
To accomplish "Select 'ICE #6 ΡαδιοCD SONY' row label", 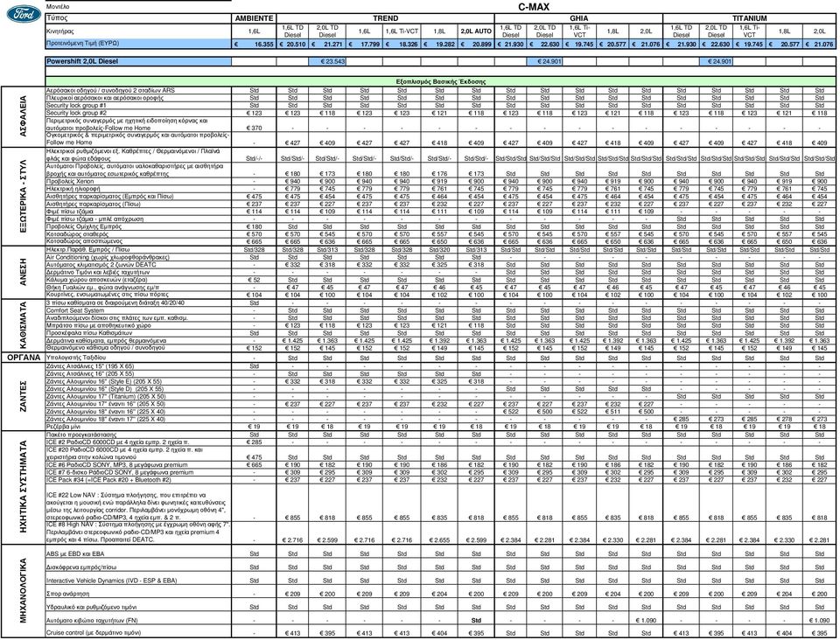I will (116, 465).
